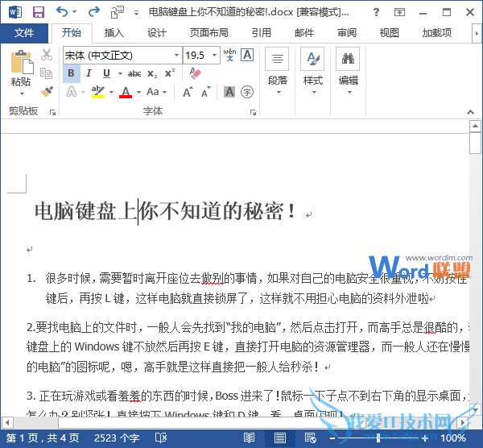The width and height of the screenshot is (483, 448).
Task: Click the zoom slider handle
Action: pos(378,438)
